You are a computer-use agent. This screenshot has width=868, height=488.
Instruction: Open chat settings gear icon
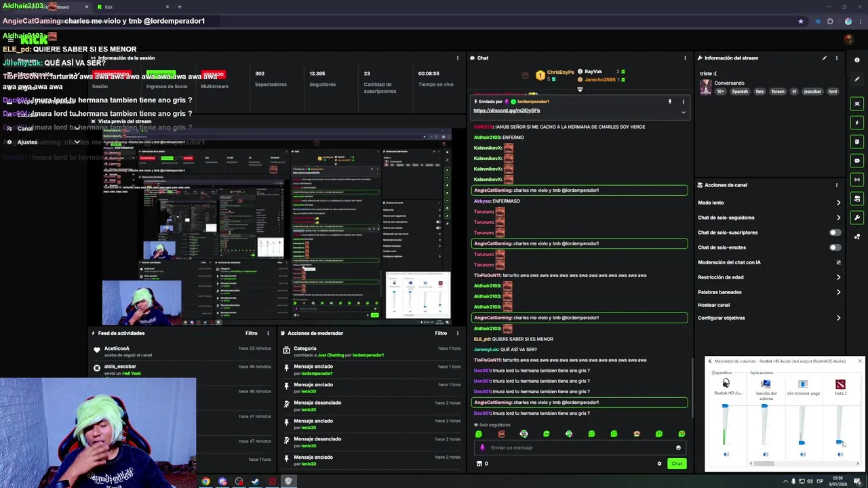tap(659, 464)
